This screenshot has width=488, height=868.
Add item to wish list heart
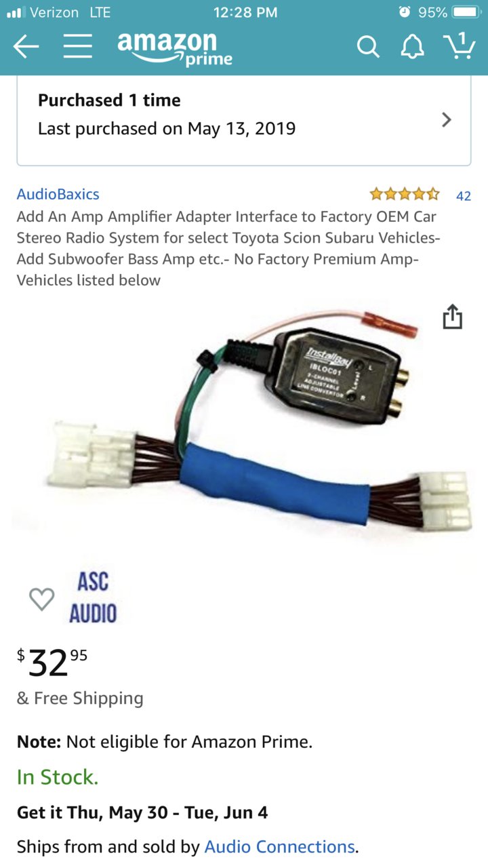point(41,599)
